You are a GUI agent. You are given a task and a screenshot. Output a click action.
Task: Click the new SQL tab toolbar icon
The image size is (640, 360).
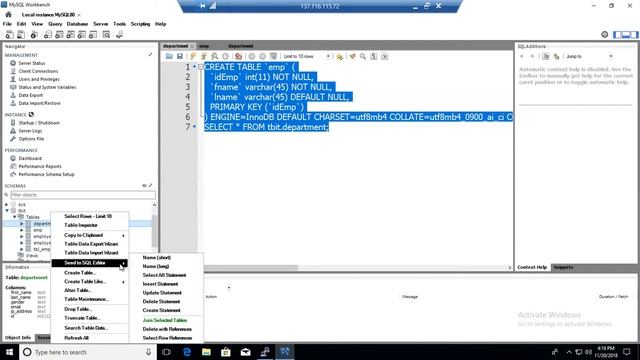point(9,35)
